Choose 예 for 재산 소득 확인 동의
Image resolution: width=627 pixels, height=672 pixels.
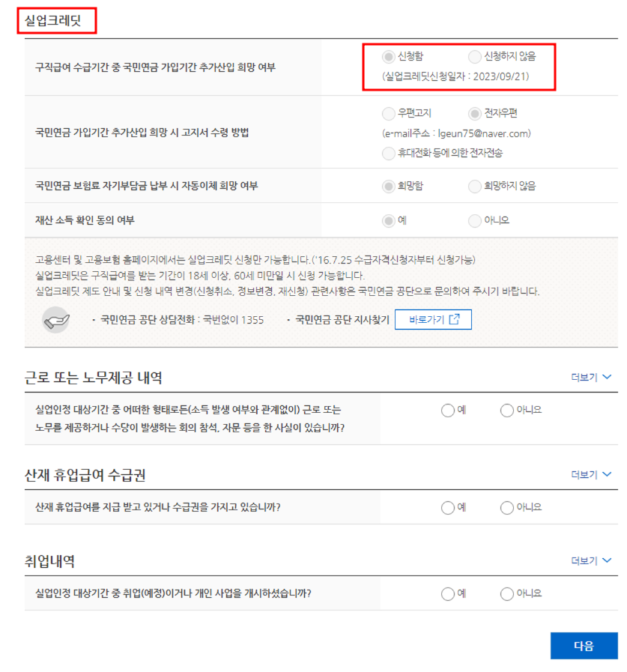point(388,221)
